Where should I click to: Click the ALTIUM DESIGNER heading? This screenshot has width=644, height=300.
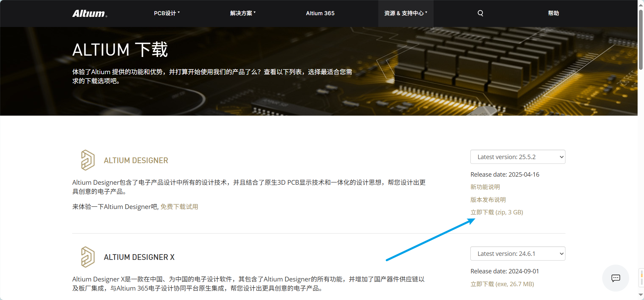tap(136, 160)
